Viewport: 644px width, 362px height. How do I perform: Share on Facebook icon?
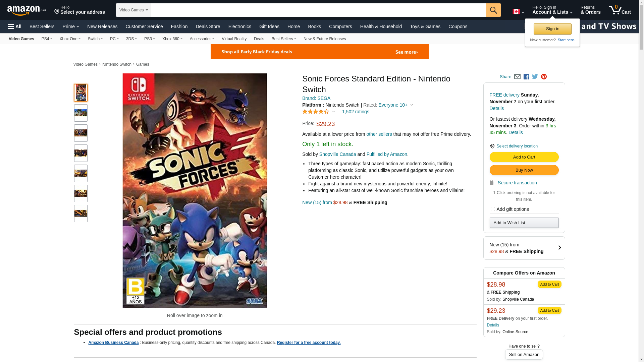(x=526, y=77)
